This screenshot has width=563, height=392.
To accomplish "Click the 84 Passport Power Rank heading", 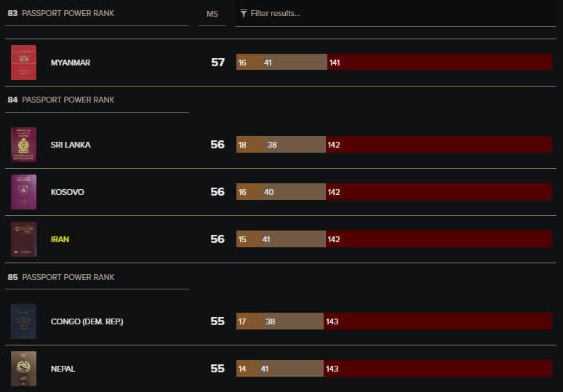I will pyautogui.click(x=61, y=100).
